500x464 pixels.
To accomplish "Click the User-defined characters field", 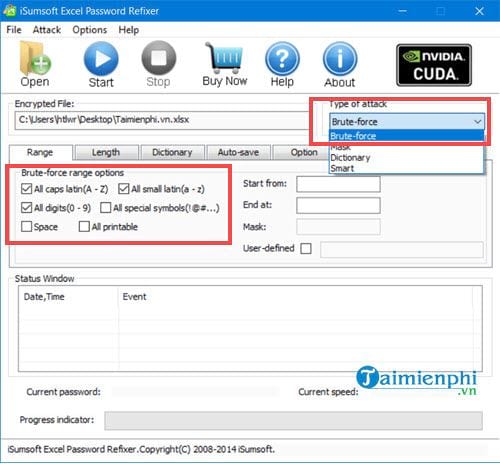I will coord(402,249).
